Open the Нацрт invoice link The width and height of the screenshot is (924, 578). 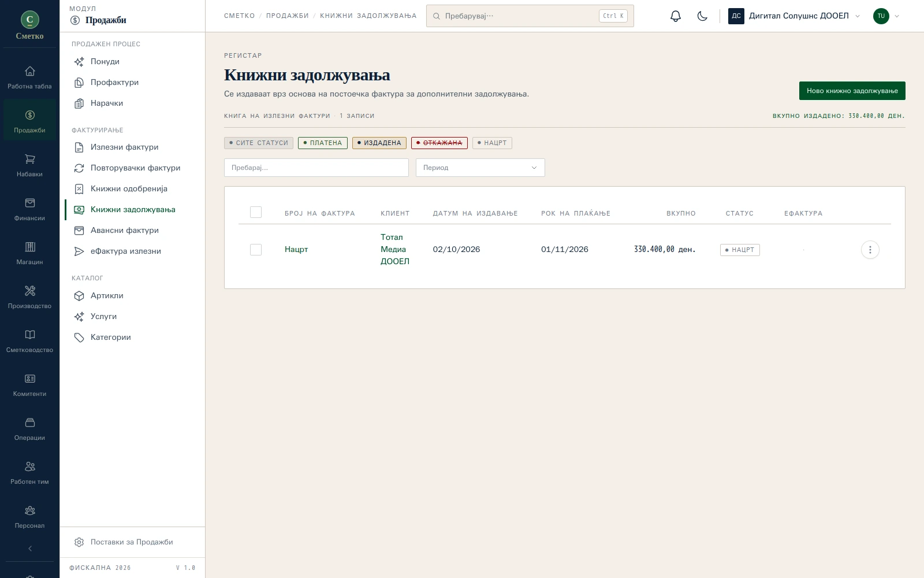[x=296, y=250]
